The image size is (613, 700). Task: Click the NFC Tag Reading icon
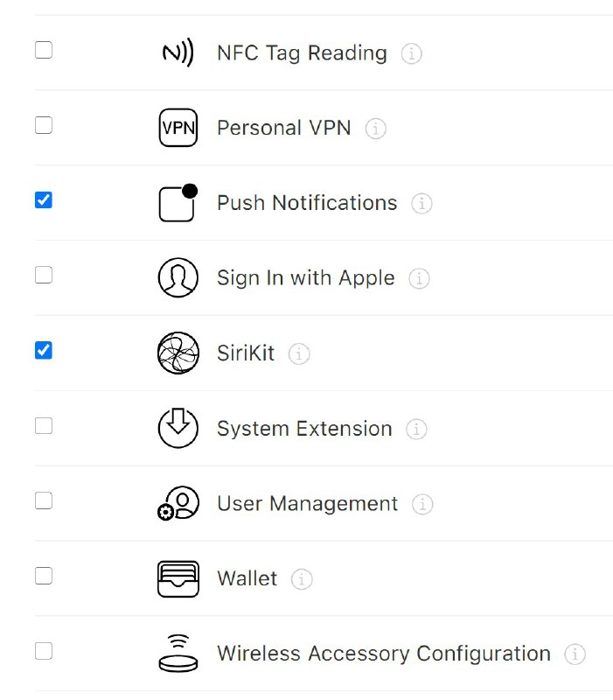(x=178, y=52)
